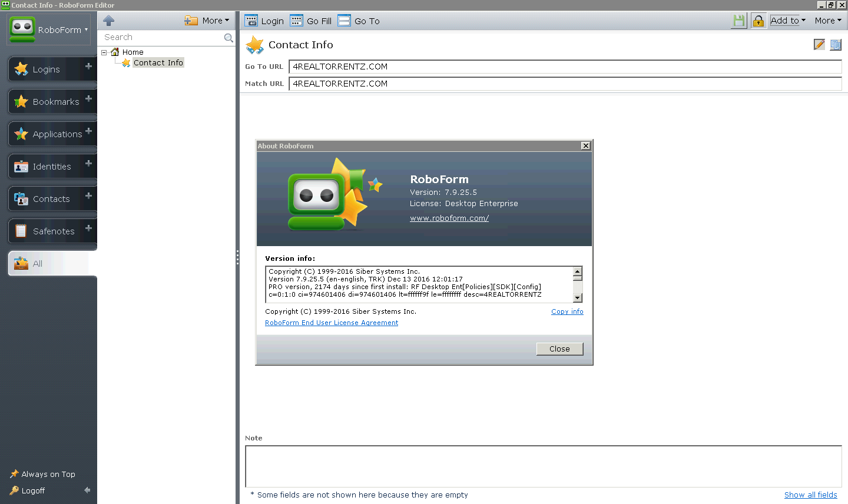Click the pencil edit icon

coord(819,45)
